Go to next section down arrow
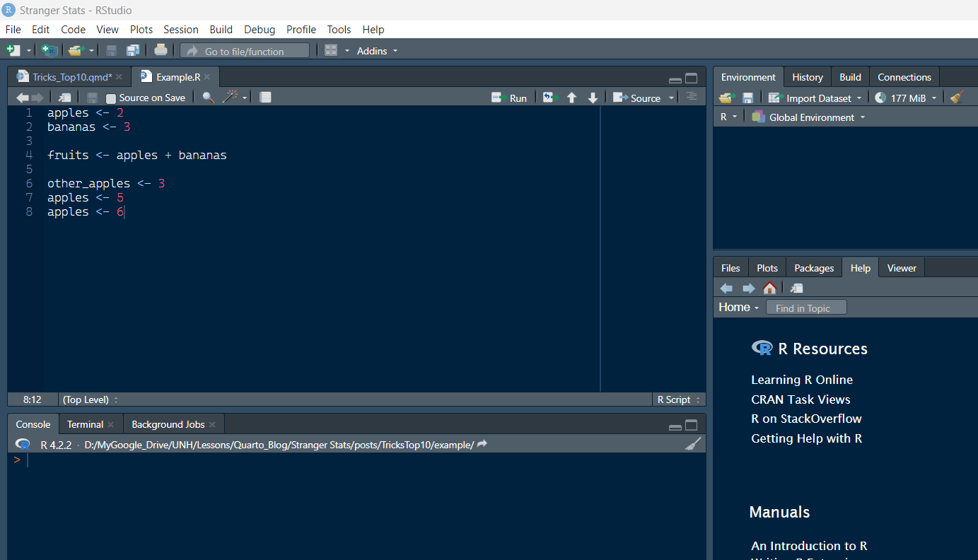Screen dimensions: 978x560 point(593,98)
